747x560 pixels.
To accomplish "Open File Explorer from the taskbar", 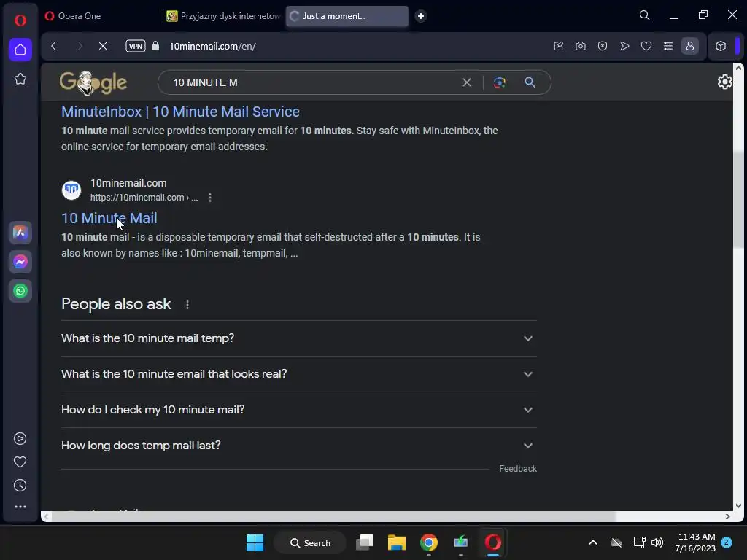I will [x=396, y=542].
